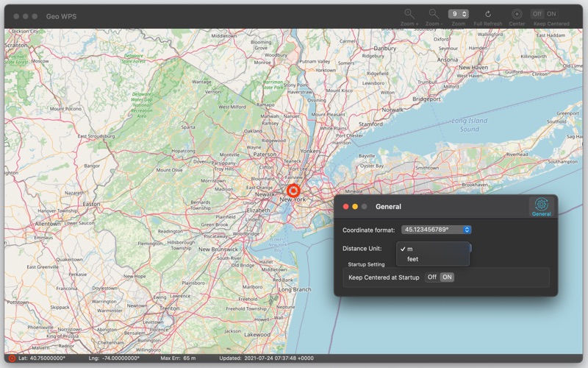The width and height of the screenshot is (588, 368).
Task: Minimize the General preferences window
Action: (x=355, y=207)
